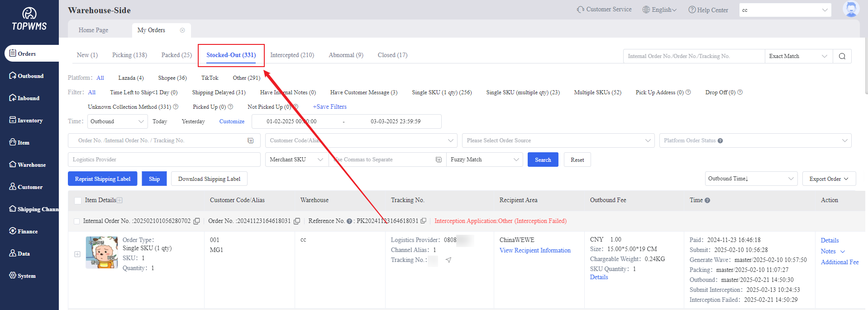Switch to the Intercepted (210) tab

click(x=292, y=55)
